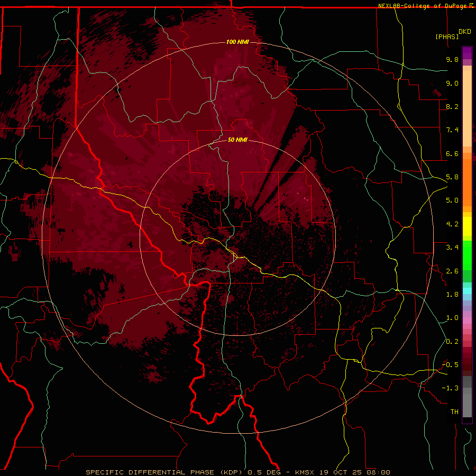Image resolution: width=476 pixels, height=476 pixels.
Task: Click the -0.5 scale value
Action: [450, 365]
